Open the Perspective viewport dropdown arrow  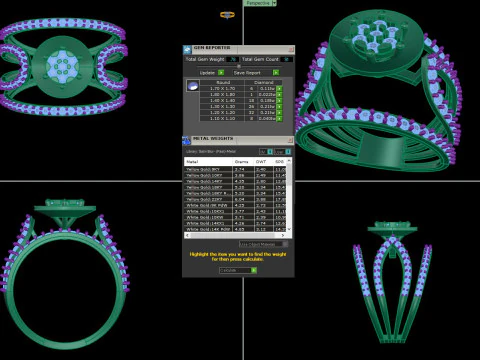click(x=274, y=3)
